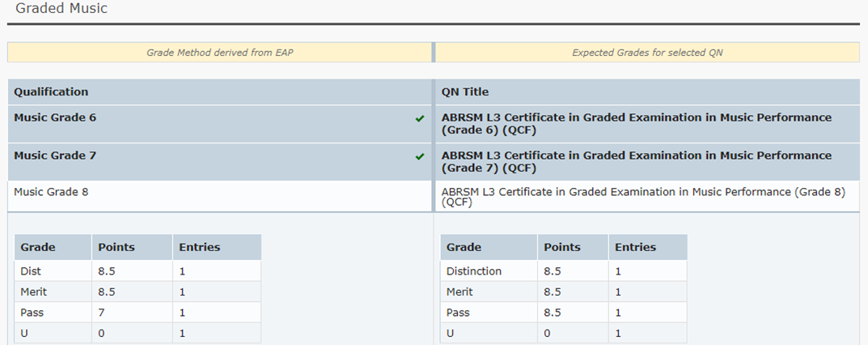Click the Qualification column header
868x345 pixels.
tap(220, 92)
